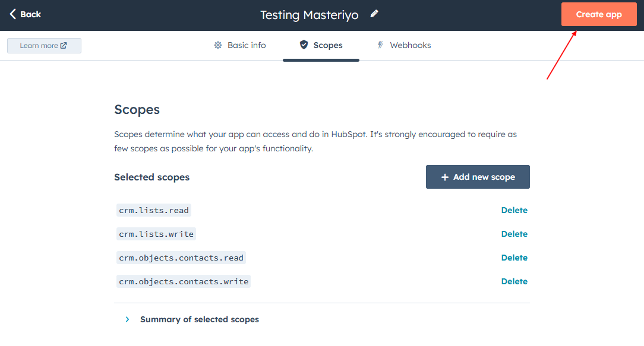Select the crm.lists.write scope label
Image resolution: width=644 pixels, height=346 pixels.
156,234
